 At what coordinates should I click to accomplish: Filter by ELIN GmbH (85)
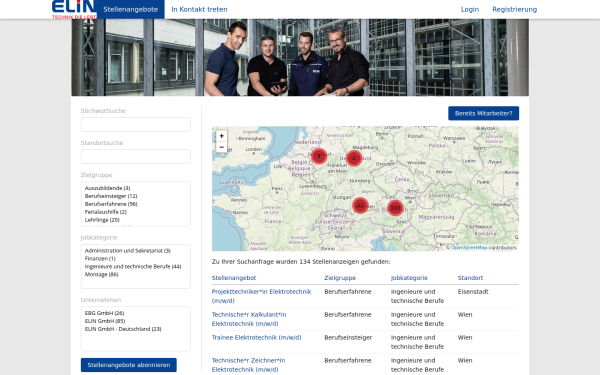105,321
